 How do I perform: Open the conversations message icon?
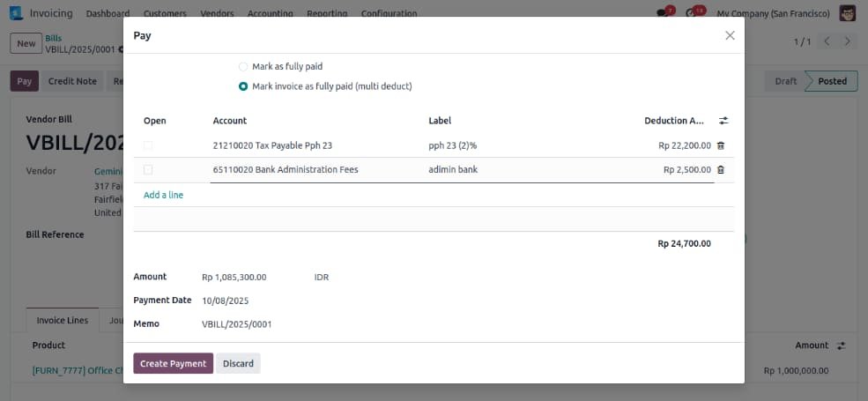[x=662, y=13]
